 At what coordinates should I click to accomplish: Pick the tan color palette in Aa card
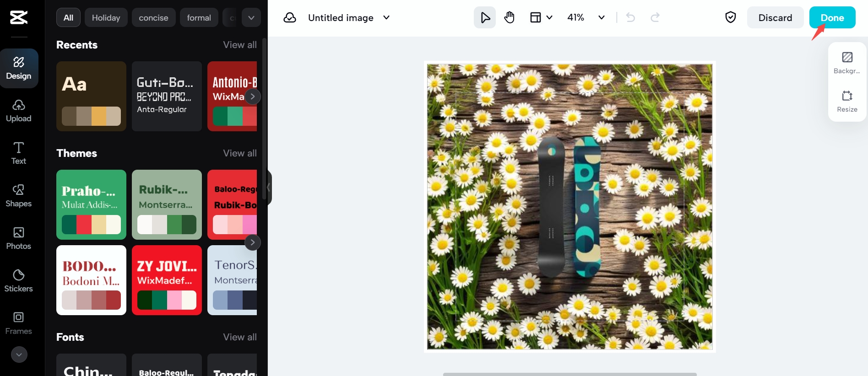pos(91,116)
